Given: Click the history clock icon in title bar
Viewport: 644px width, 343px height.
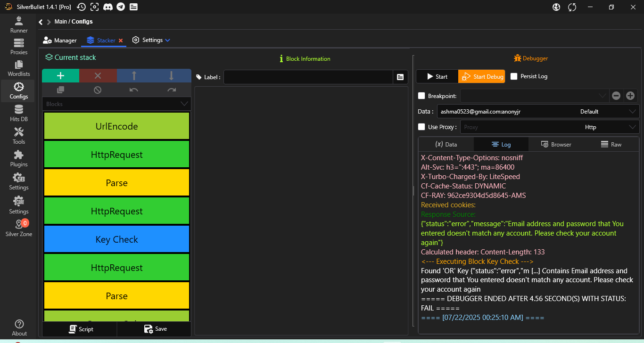Looking at the screenshot, I should pos(82,7).
